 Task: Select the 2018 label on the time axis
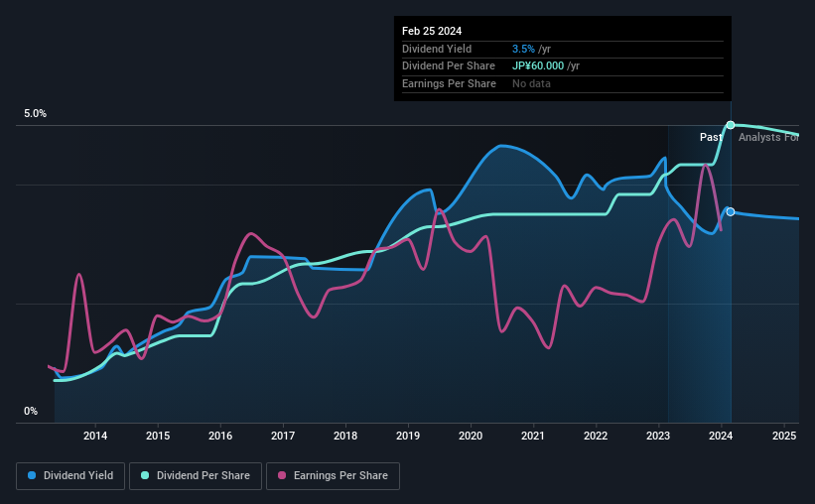(x=345, y=436)
